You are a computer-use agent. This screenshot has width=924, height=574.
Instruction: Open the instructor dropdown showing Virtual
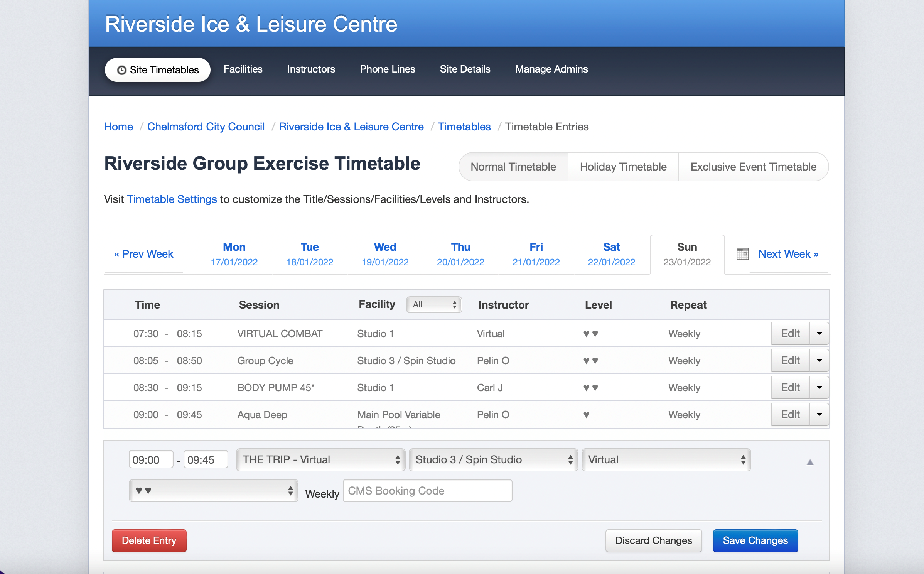pos(666,460)
